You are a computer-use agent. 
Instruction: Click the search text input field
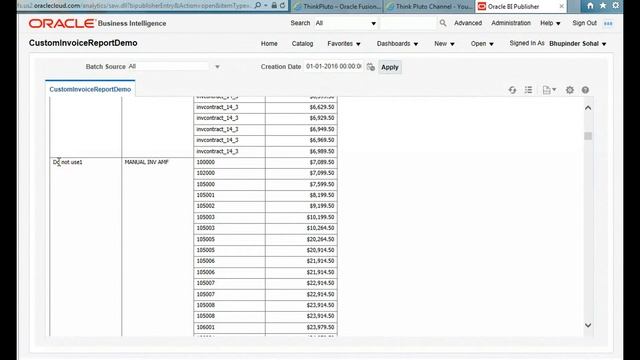click(x=408, y=23)
